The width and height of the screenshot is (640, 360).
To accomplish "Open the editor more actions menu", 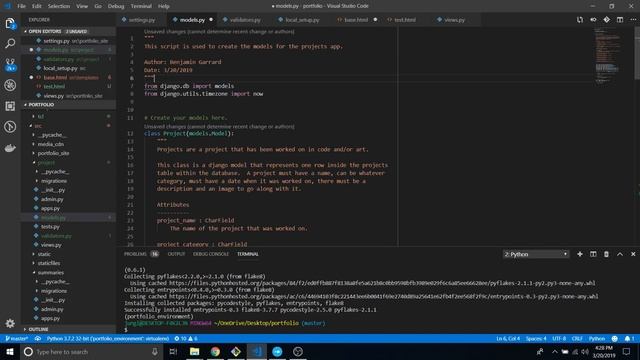I will point(633,20).
